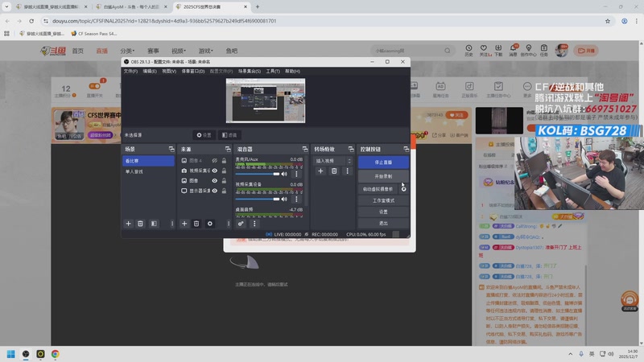
Task: Mute the 视频采集设备 audio channel speaker icon
Action: click(284, 199)
